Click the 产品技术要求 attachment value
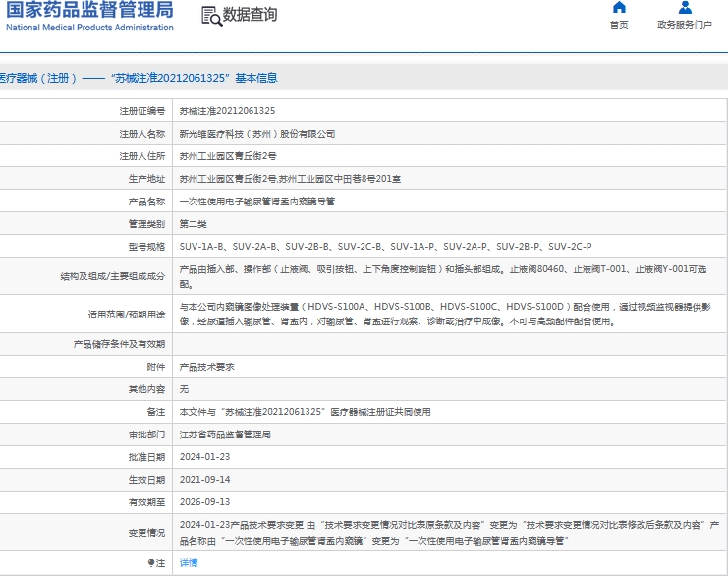Image resolution: width=728 pixels, height=579 pixels. (x=206, y=367)
